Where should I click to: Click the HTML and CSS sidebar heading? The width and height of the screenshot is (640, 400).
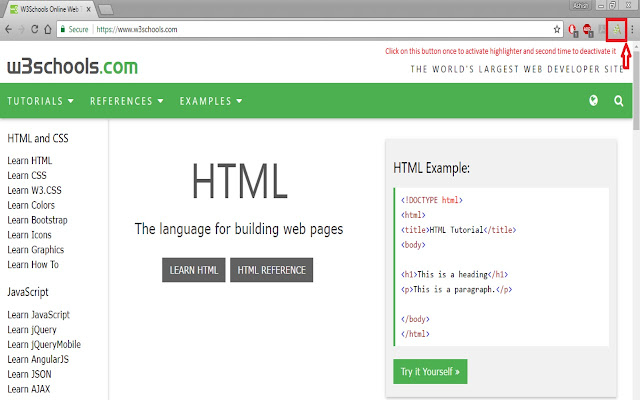tap(38, 138)
